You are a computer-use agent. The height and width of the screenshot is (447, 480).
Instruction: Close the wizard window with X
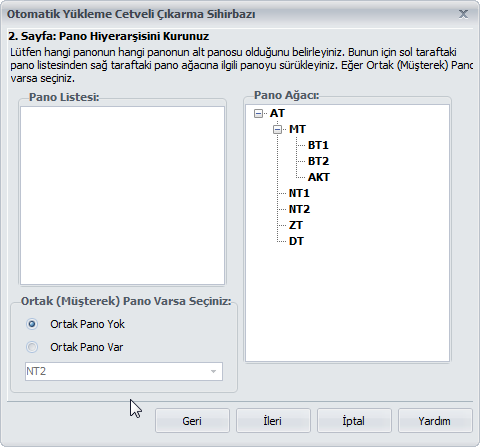click(463, 14)
